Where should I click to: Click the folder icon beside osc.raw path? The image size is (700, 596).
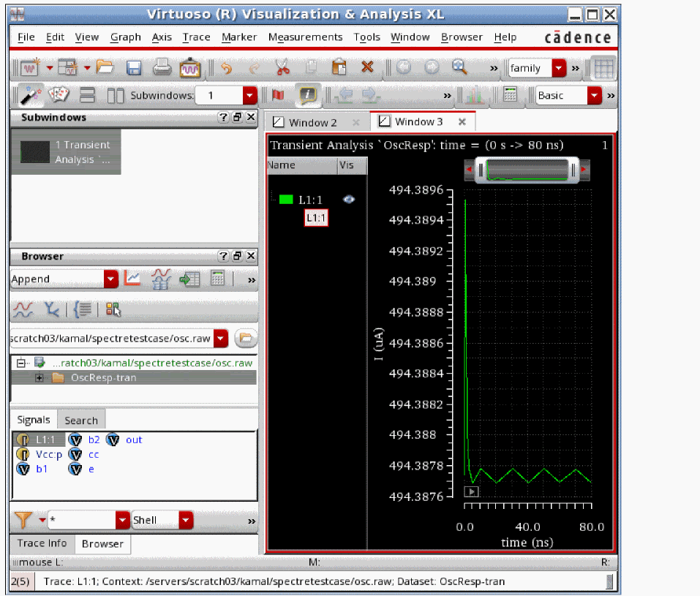pyautogui.click(x=245, y=339)
